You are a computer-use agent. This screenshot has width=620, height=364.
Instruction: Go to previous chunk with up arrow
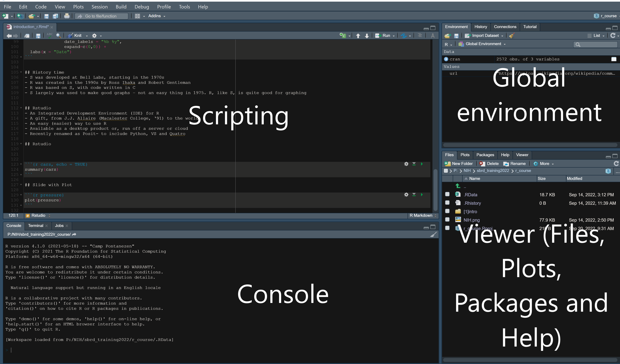358,36
